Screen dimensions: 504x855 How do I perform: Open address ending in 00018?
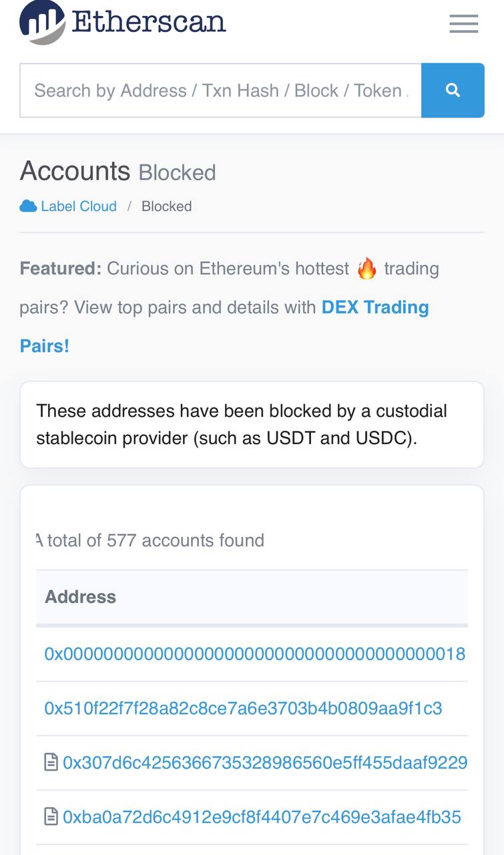point(254,653)
